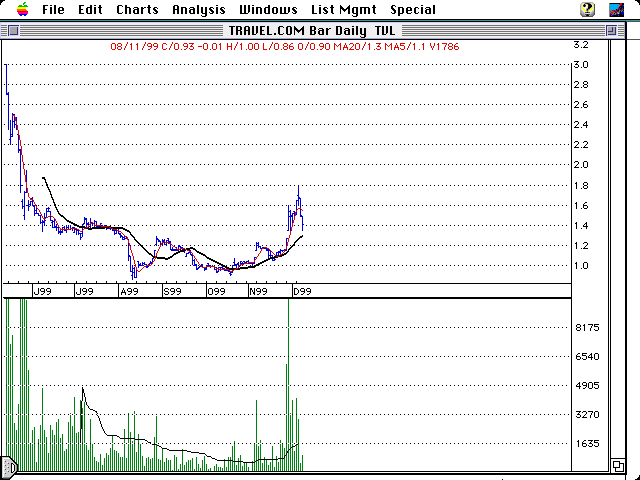Open the Windows menu
Screen dimensions: 640x480
(268, 9)
